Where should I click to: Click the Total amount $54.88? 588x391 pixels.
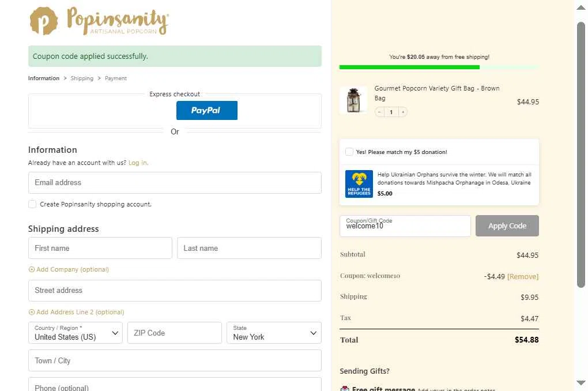526,340
